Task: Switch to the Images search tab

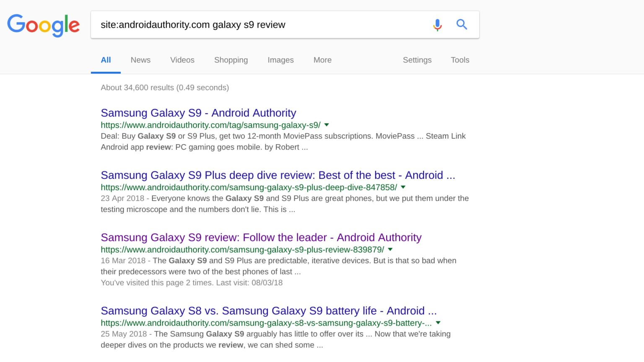Action: 280,60
